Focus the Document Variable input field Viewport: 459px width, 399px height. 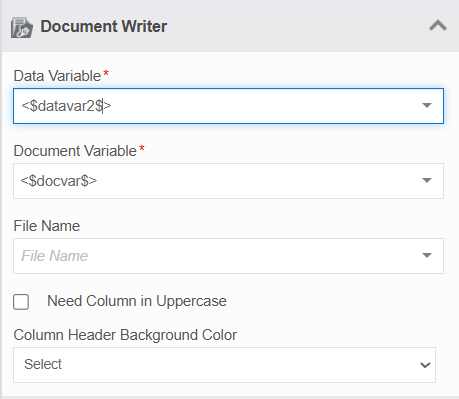(228, 181)
